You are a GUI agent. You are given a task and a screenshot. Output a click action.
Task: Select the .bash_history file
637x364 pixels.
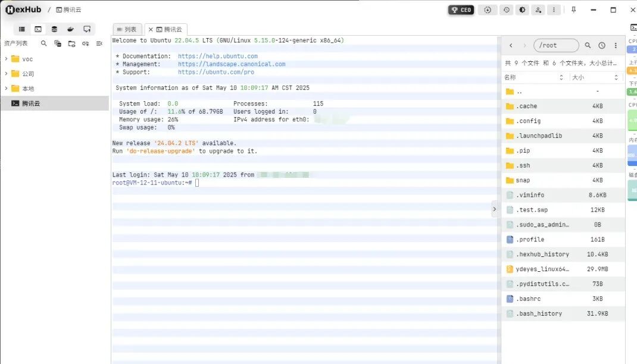pos(563,313)
